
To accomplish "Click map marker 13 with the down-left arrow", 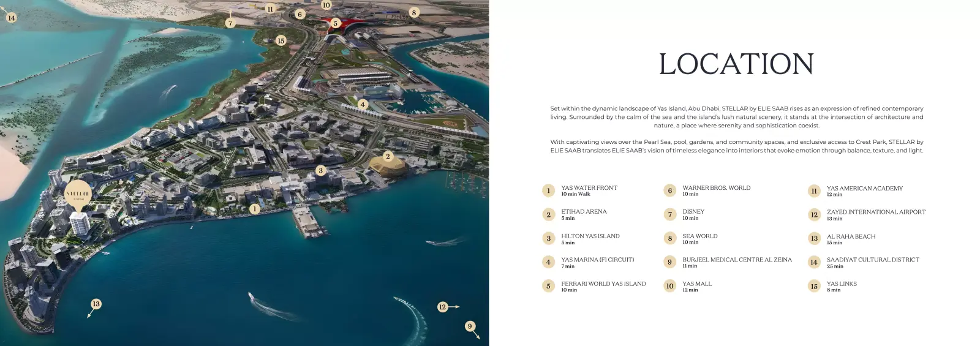I will [96, 304].
